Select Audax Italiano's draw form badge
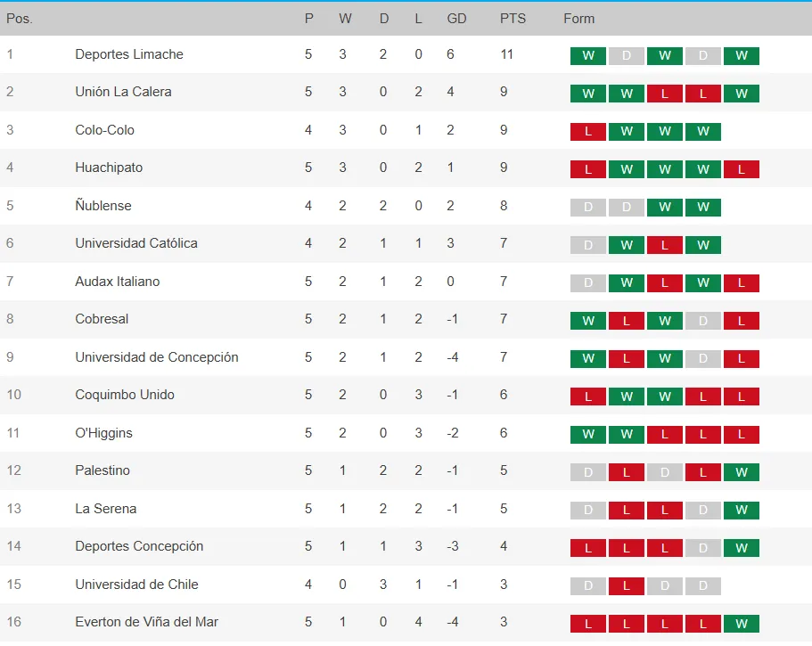This screenshot has height=646, width=812. 588,283
